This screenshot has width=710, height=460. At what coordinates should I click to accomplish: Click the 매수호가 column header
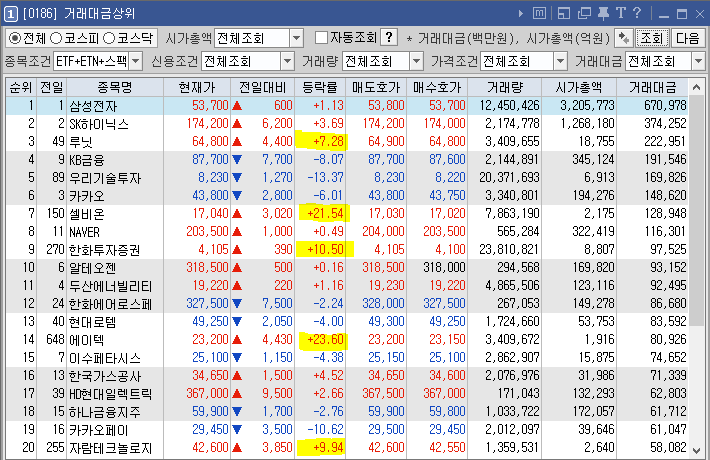point(437,87)
